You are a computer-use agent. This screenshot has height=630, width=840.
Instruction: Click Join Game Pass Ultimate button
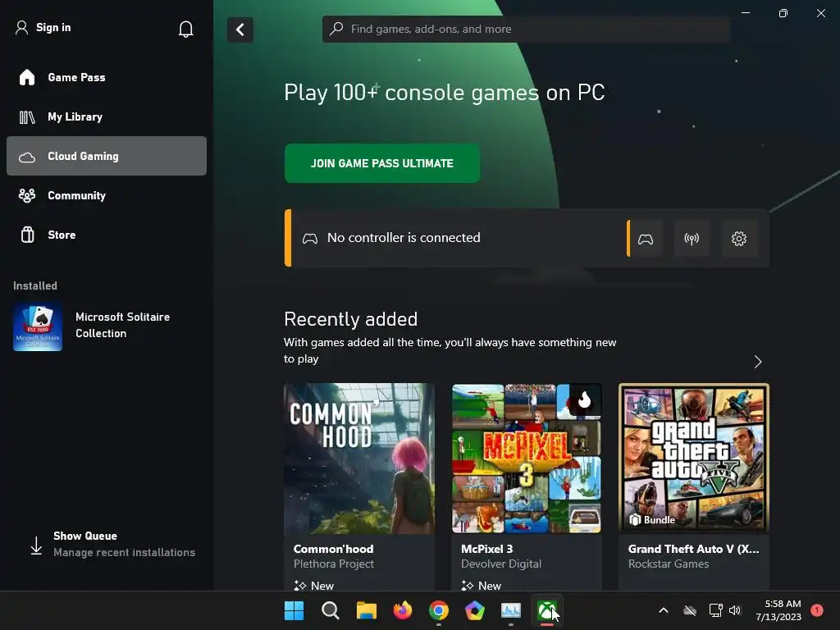pos(382,163)
